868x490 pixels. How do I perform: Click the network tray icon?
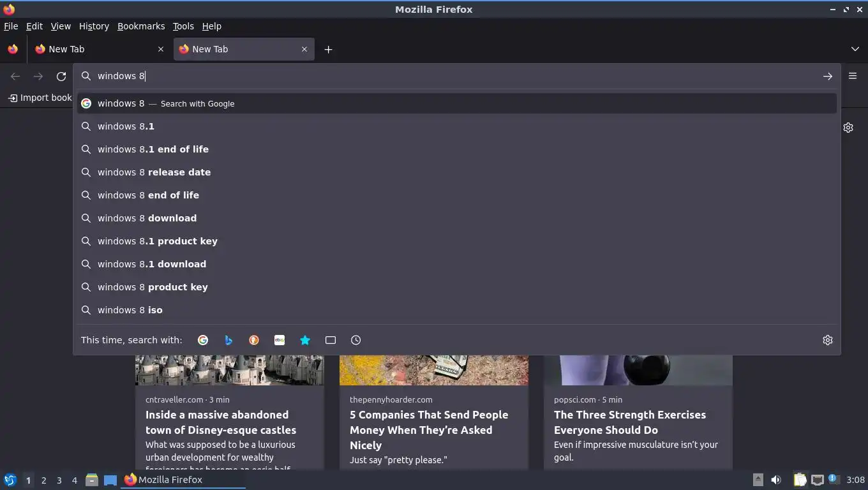click(x=817, y=480)
